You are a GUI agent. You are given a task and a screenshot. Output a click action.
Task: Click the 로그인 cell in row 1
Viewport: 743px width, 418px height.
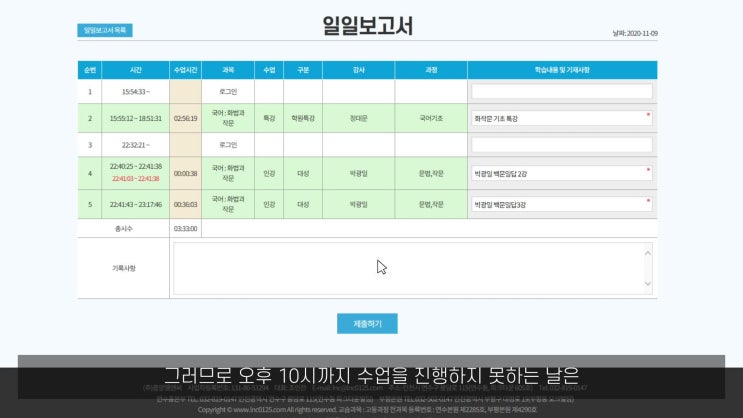(228, 92)
